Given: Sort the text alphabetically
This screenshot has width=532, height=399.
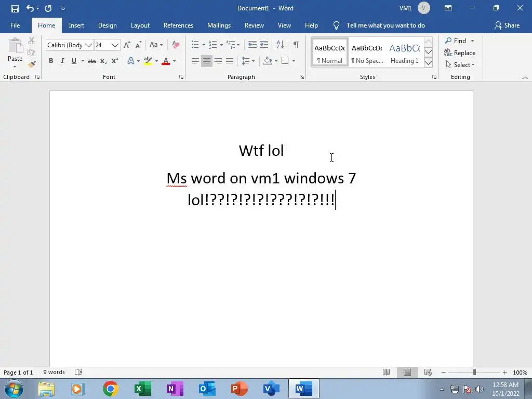Looking at the screenshot, I should [280, 45].
